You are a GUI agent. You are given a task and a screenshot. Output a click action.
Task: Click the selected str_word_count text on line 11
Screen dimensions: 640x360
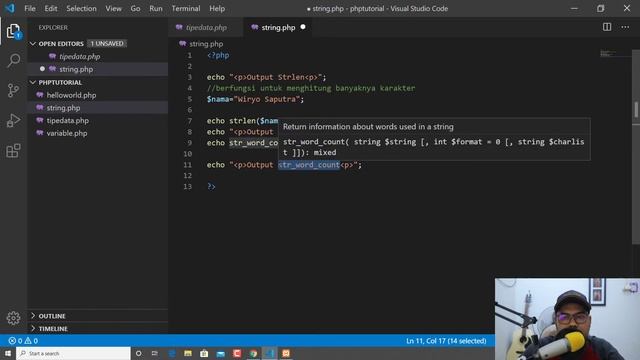[309, 165]
